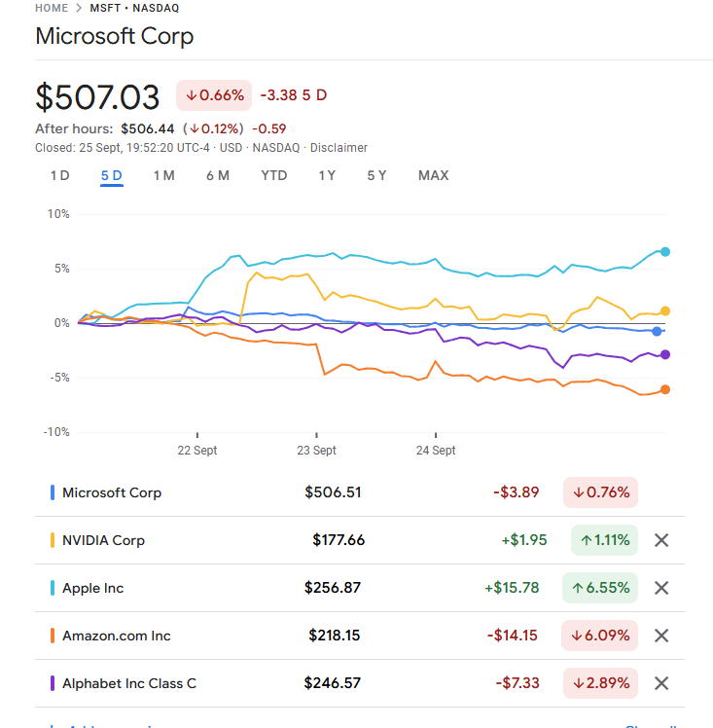Click the Apple light-blue endpoint dot on chart
The height and width of the screenshot is (728, 713).
click(665, 251)
